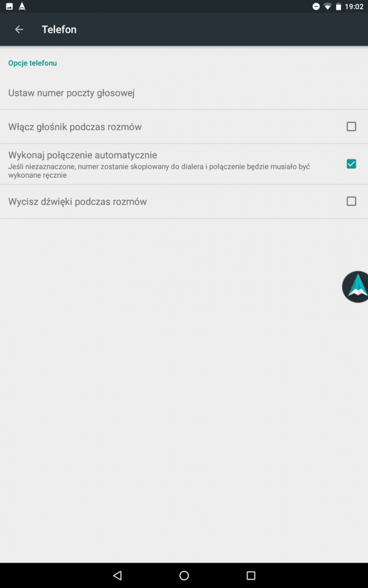Tap the back arrow beside Telefon

point(19,29)
